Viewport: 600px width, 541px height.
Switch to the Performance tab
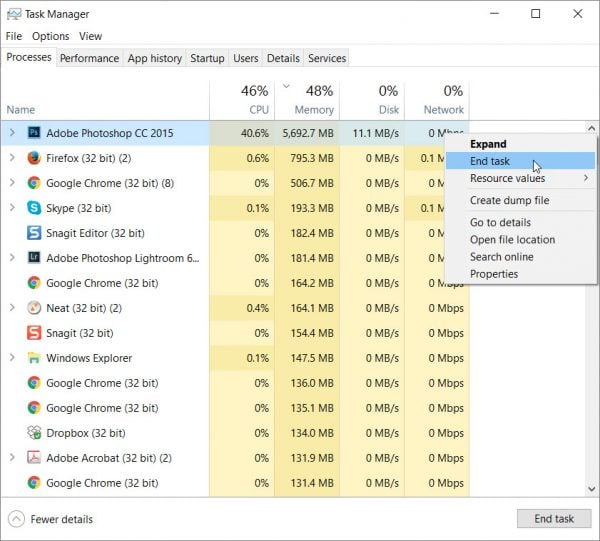pyautogui.click(x=90, y=58)
